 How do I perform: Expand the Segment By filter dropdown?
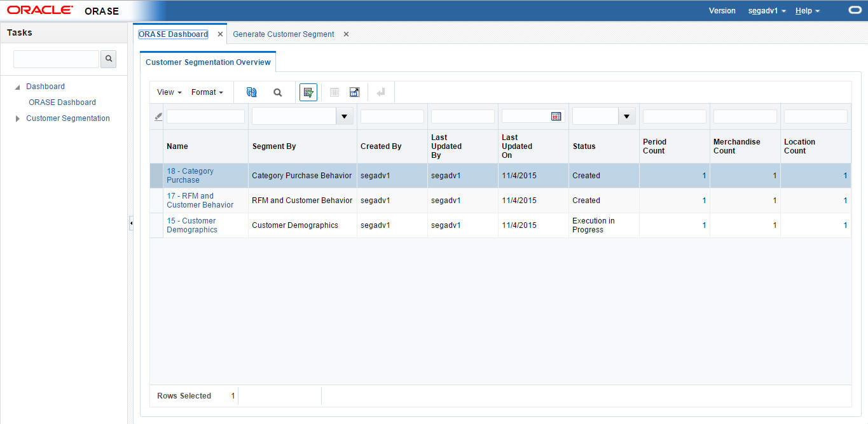345,117
